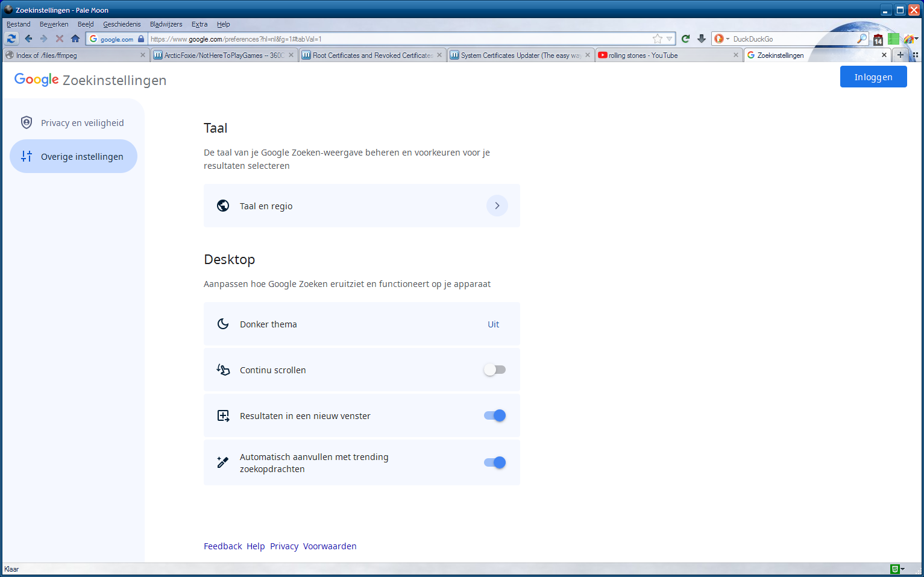Reload the page with the green arrow
Viewport: 924px width, 577px height.
tap(685, 39)
